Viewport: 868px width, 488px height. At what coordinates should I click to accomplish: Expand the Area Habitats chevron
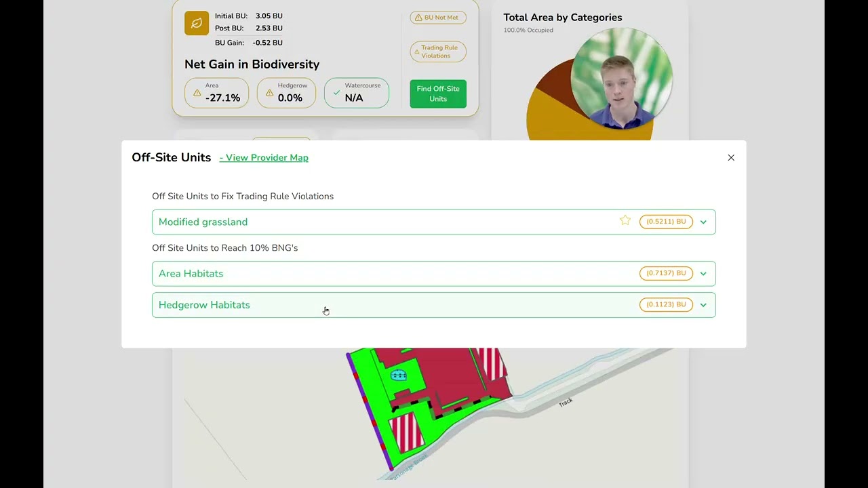703,273
